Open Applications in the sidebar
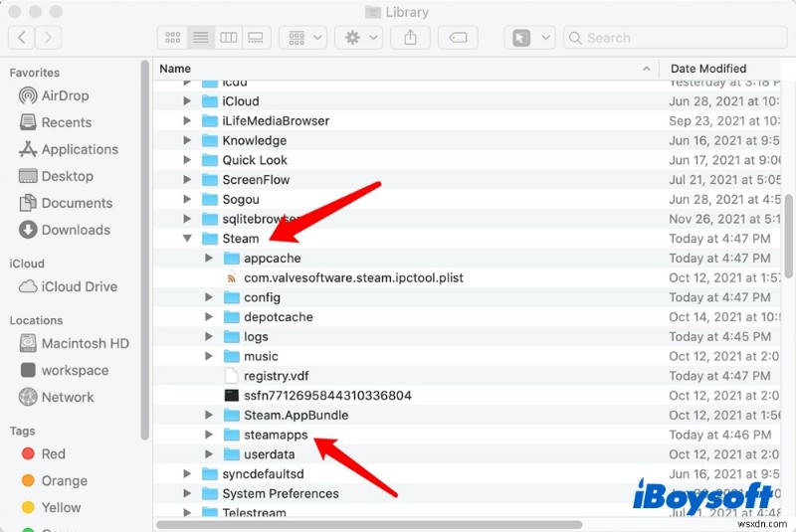Viewport: 796px width, 532px height. [69, 149]
